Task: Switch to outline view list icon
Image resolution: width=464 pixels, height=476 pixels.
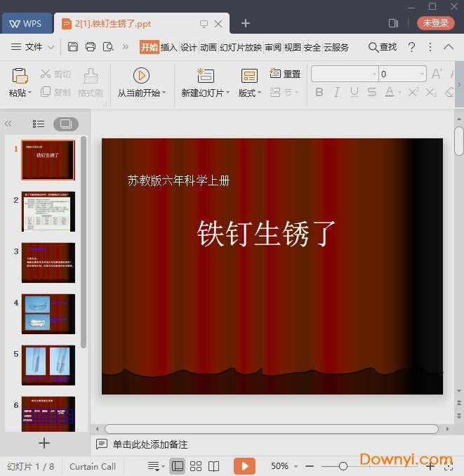Action: pos(38,124)
